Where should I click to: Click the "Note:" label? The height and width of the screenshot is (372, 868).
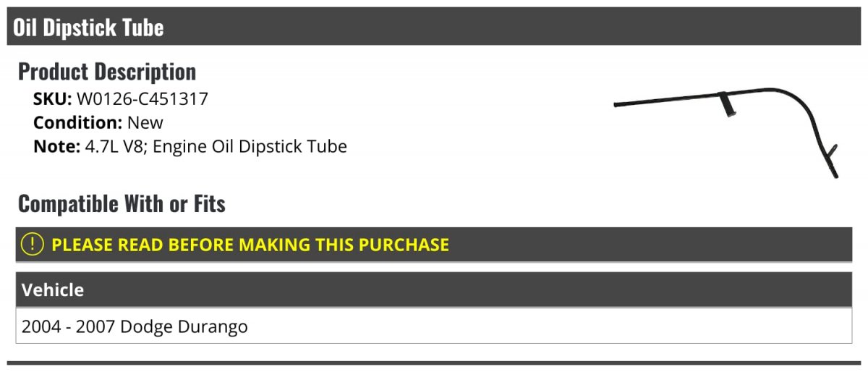click(56, 147)
